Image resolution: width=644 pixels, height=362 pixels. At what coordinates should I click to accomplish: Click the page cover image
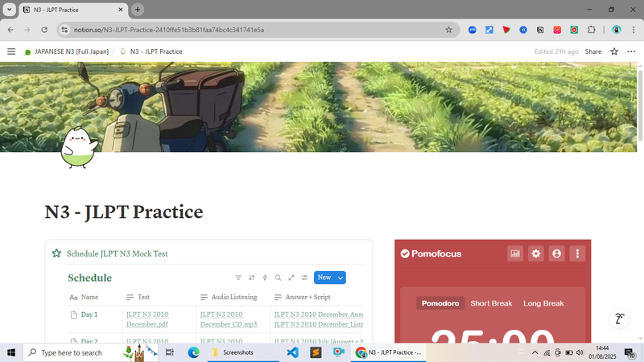(x=318, y=107)
